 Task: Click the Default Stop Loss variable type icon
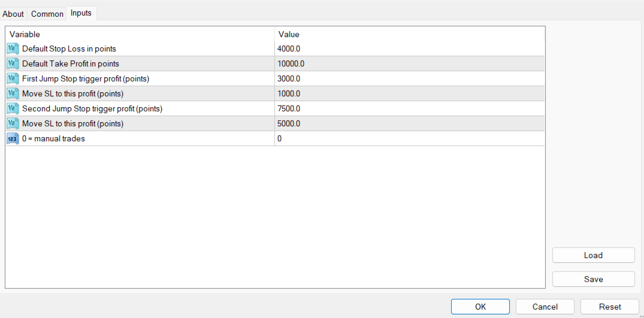point(13,49)
